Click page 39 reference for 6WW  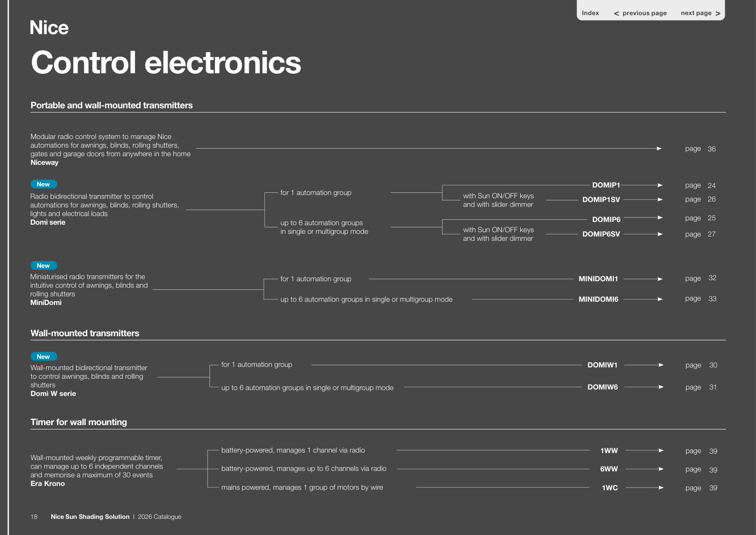pyautogui.click(x=701, y=469)
